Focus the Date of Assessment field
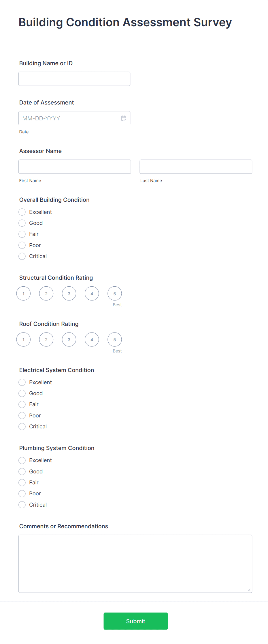 click(69, 118)
